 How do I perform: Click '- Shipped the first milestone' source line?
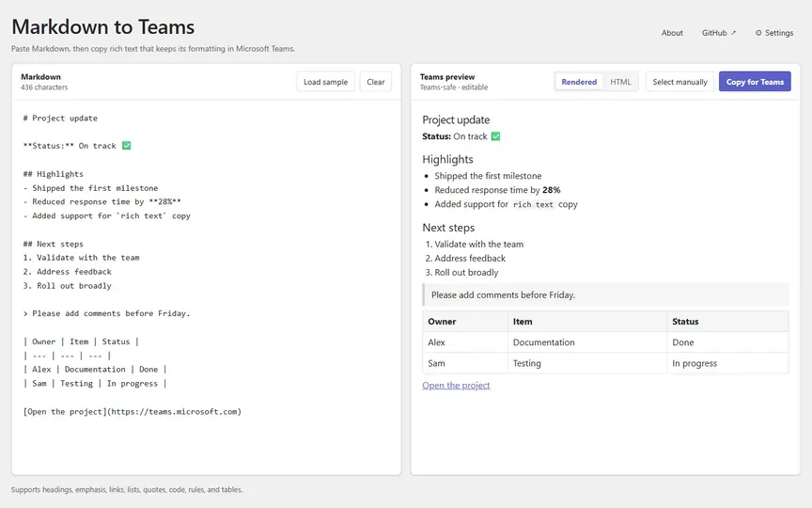click(90, 187)
